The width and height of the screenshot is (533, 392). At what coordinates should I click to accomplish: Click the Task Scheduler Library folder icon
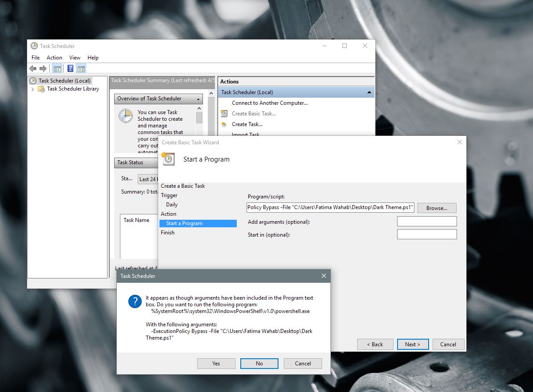coord(41,89)
